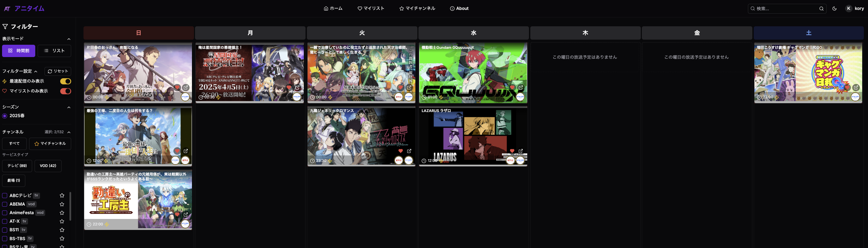Click Netflix badge on LAZARUS ラザロ card

510,160
